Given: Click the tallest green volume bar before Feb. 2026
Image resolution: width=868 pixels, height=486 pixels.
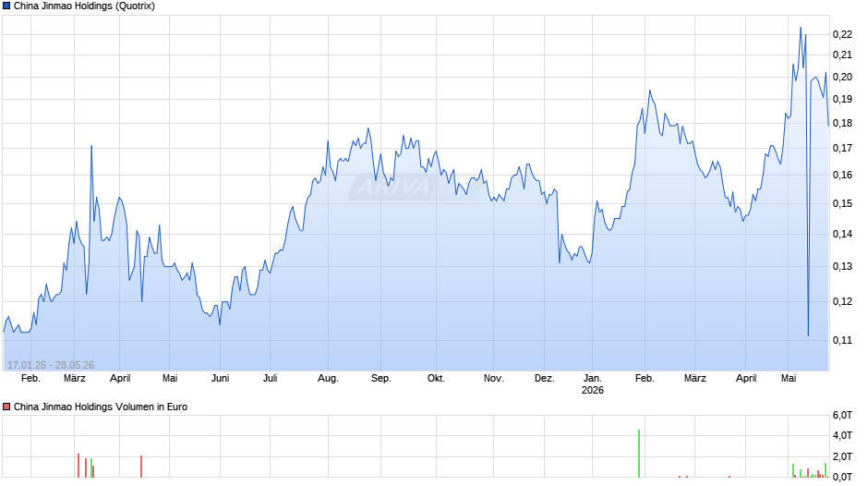Looking at the screenshot, I should (x=639, y=454).
